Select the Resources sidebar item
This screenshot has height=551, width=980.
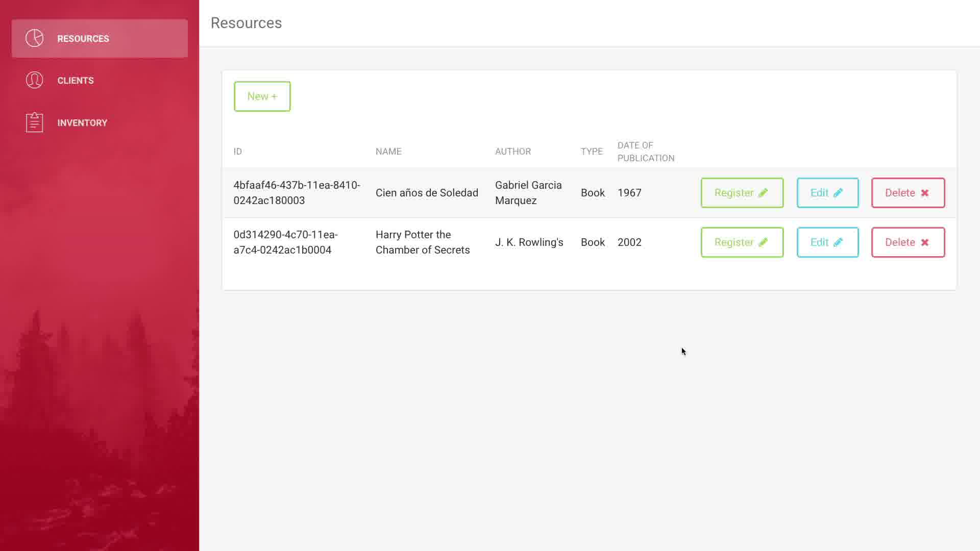coord(100,39)
